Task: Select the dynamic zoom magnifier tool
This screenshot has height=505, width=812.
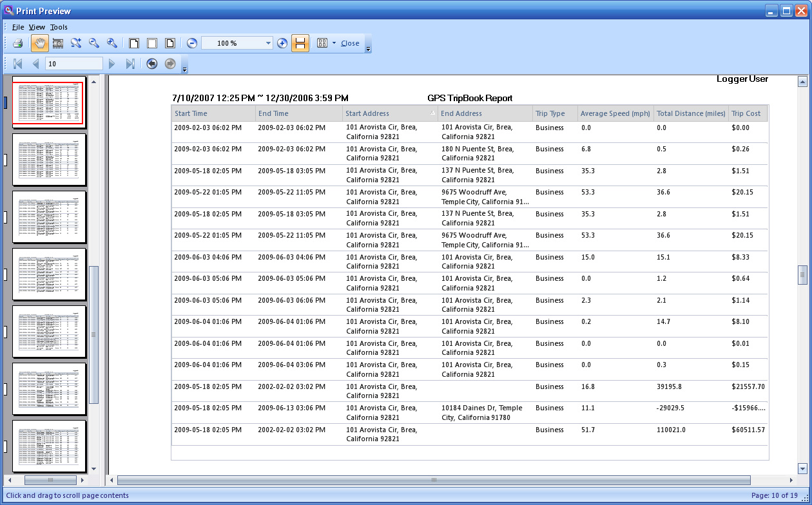Action: (76, 43)
